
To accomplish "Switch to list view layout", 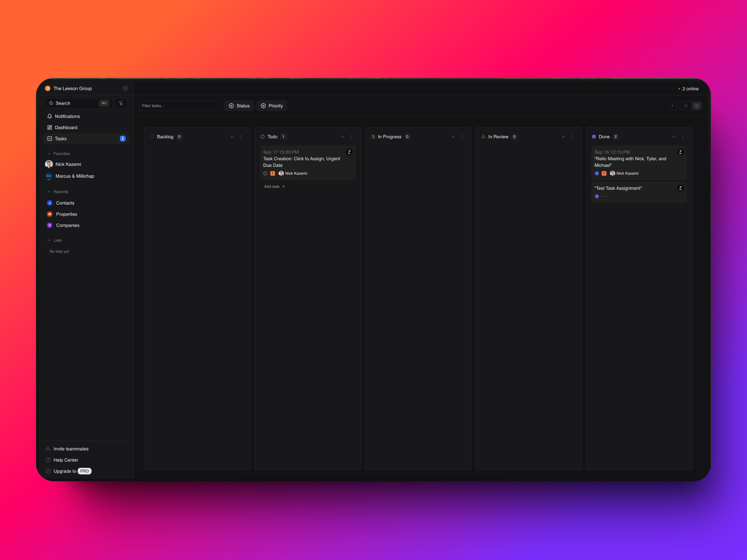I will point(686,106).
